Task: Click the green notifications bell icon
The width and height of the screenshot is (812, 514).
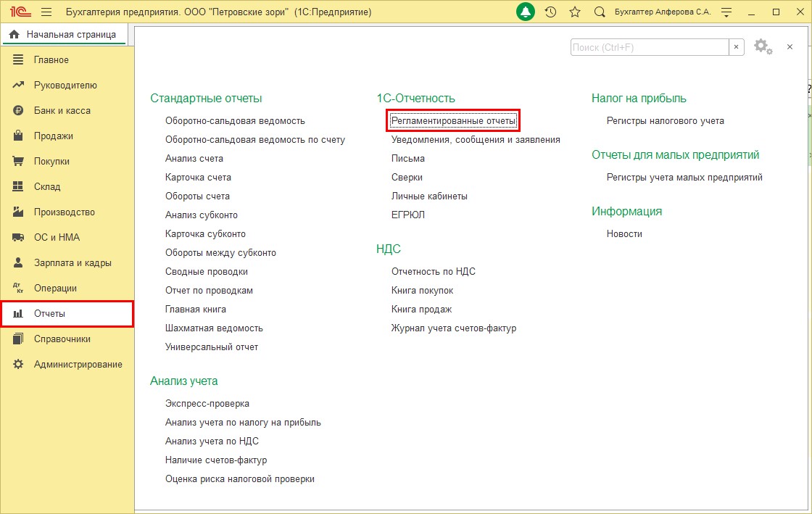Action: (x=525, y=12)
